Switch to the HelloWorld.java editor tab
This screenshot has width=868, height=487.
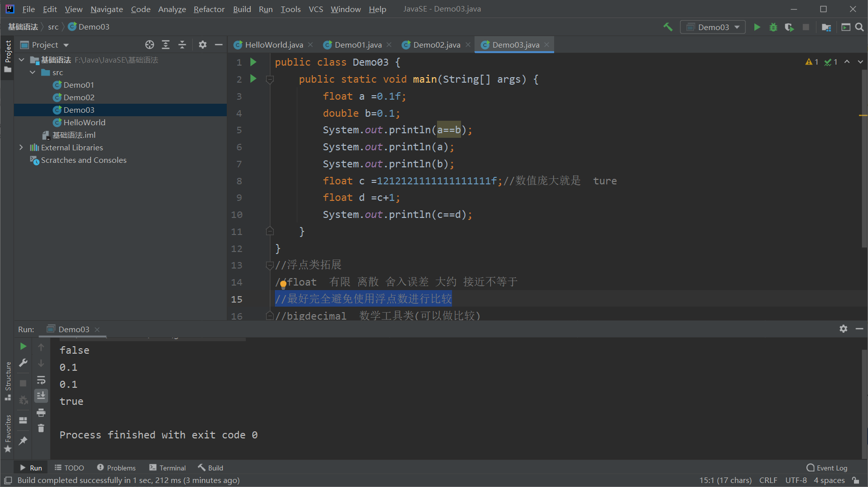(x=273, y=45)
